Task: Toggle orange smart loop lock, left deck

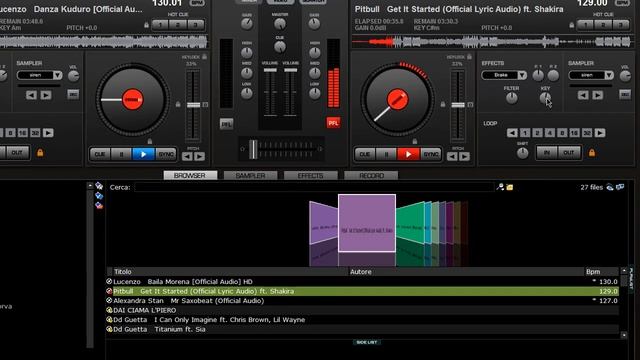Action: click(x=40, y=153)
